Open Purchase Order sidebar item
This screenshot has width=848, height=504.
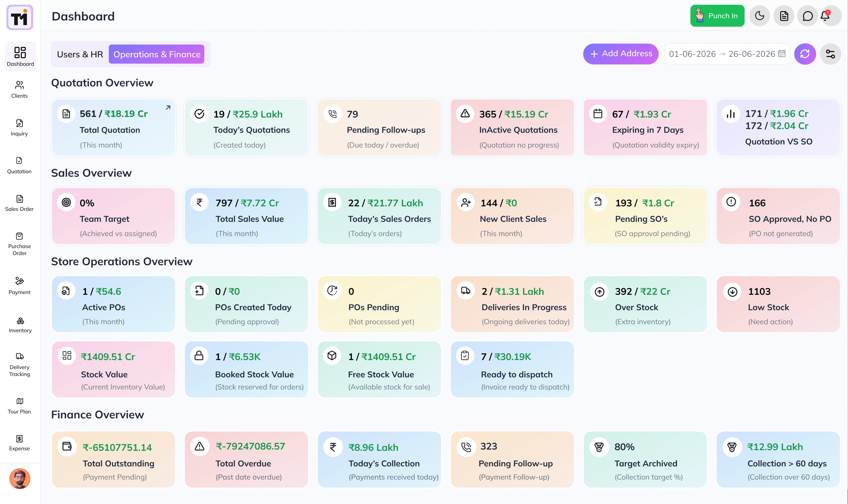coord(19,244)
